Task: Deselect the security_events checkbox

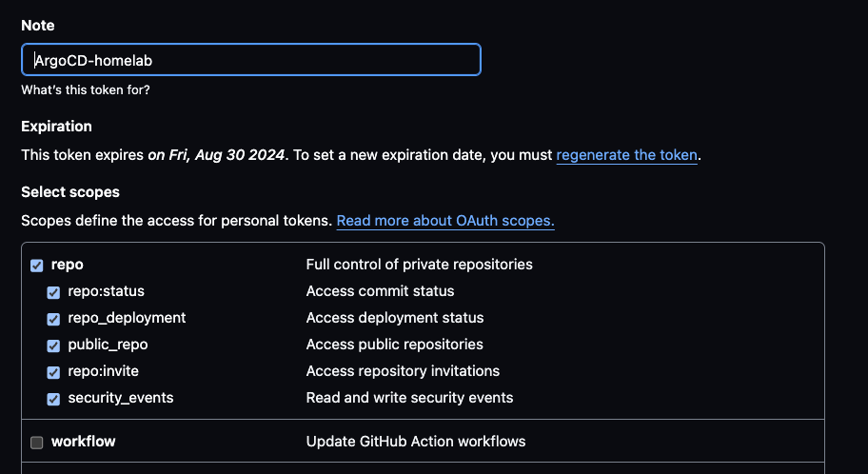Action: point(54,399)
